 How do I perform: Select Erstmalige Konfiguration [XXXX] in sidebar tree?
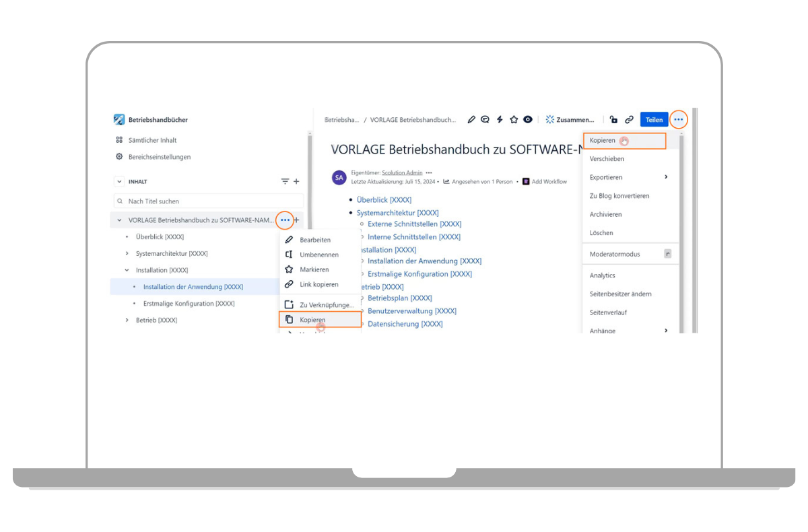189,304
